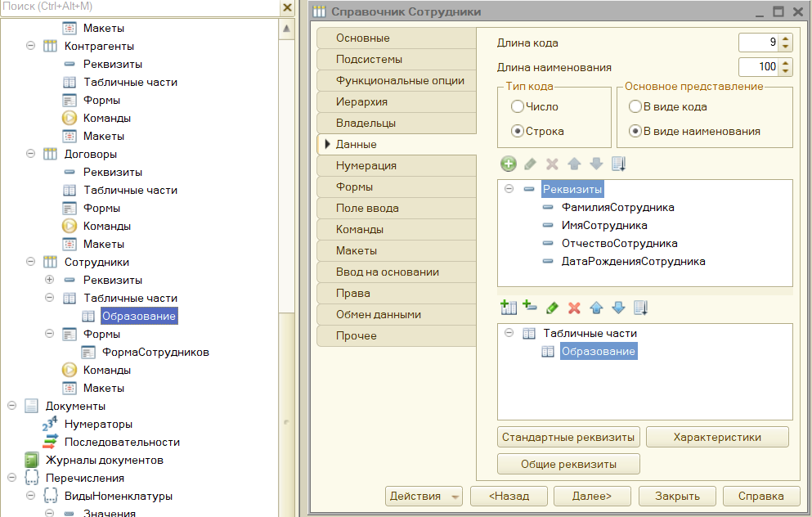This screenshot has width=812, height=517.
Task: Collapse Договоры node in tree
Action: [x=30, y=153]
